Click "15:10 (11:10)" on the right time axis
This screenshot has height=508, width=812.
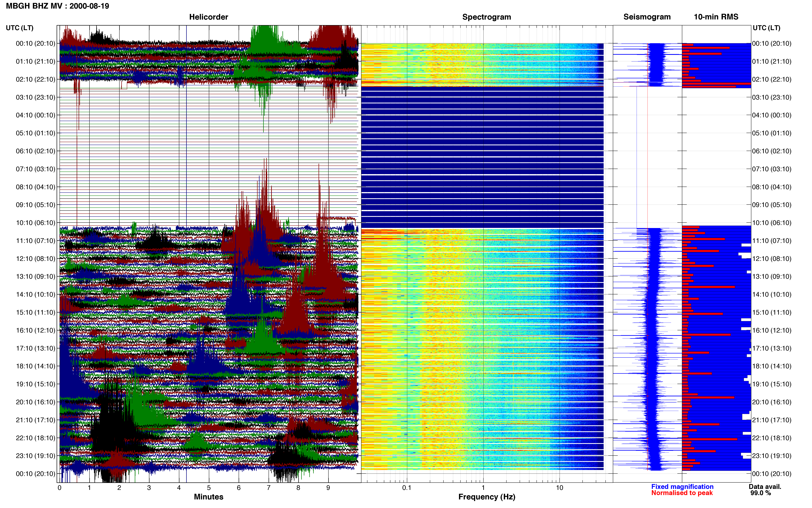pos(772,313)
